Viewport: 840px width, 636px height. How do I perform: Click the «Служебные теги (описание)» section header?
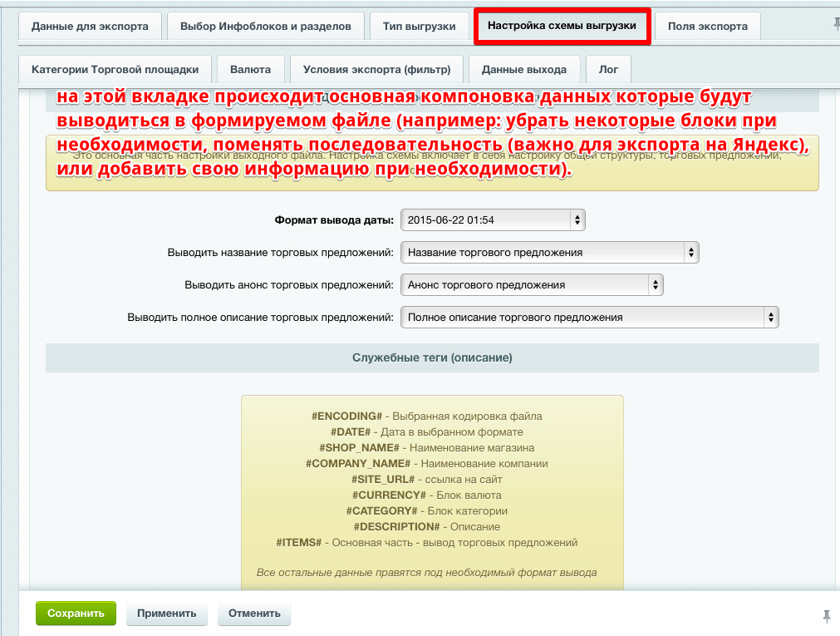432,357
